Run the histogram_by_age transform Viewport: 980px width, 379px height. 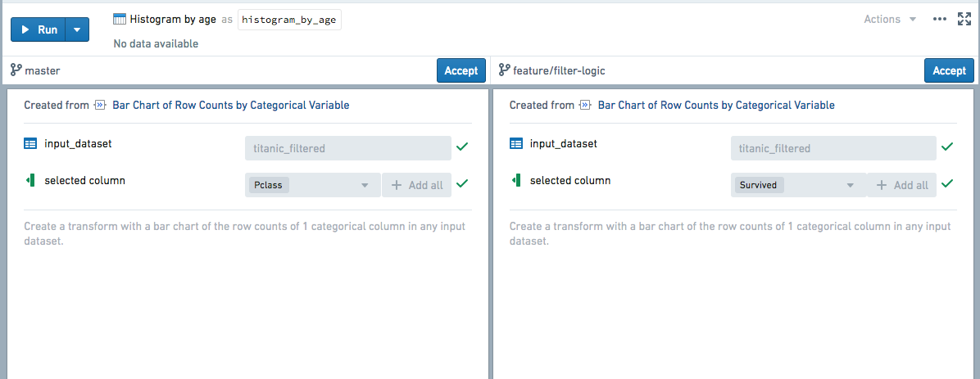(x=39, y=29)
